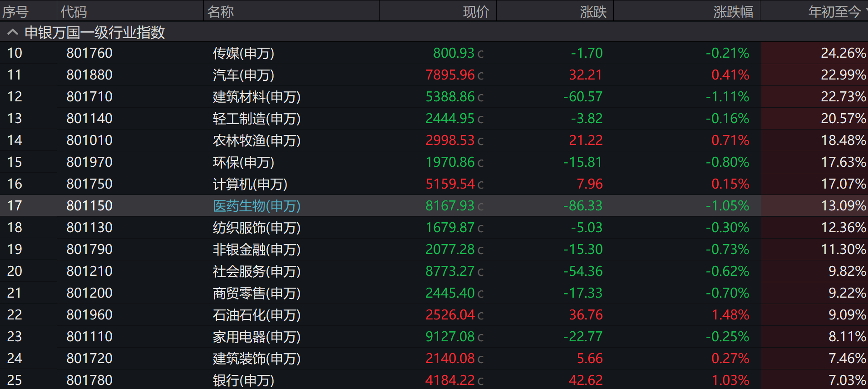The height and width of the screenshot is (389, 868).
Task: Click code 801790
Action: [89, 249]
